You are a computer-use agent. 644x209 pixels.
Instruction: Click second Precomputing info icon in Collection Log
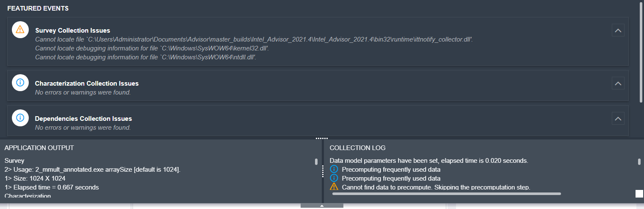point(334,178)
